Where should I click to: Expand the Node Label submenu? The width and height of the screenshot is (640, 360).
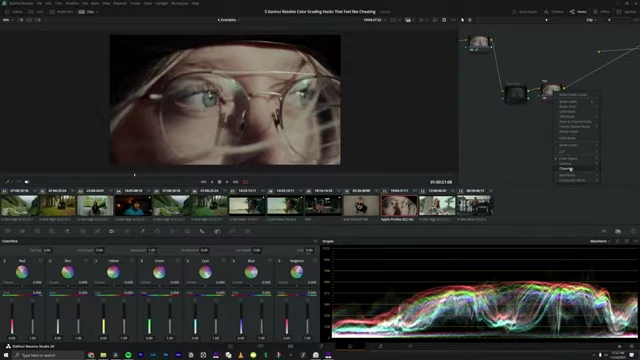point(576,101)
